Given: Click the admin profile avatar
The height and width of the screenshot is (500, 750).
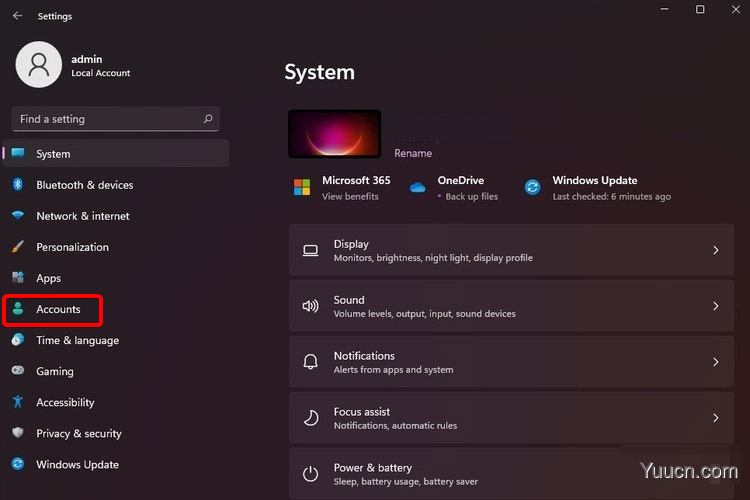Looking at the screenshot, I should pyautogui.click(x=39, y=65).
